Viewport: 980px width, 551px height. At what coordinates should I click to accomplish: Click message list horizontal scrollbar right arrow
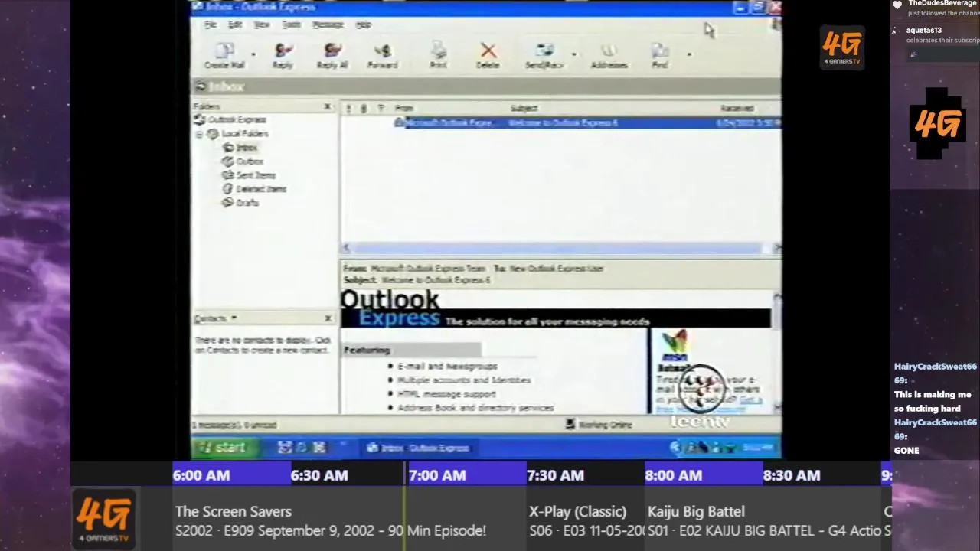(x=776, y=248)
